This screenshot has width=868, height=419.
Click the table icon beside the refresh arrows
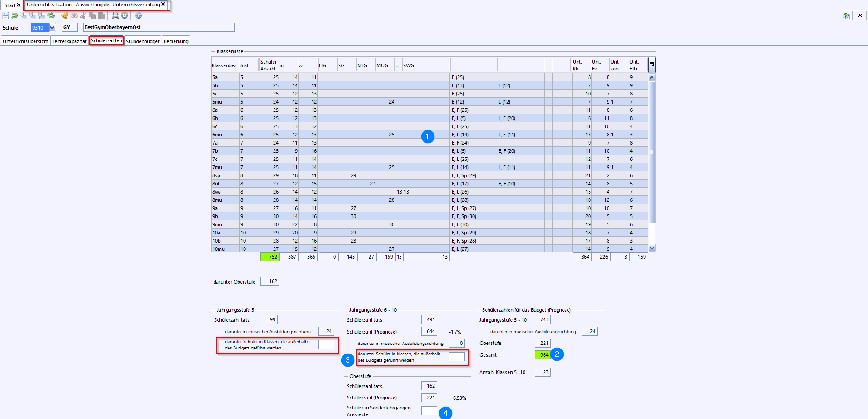[42, 15]
